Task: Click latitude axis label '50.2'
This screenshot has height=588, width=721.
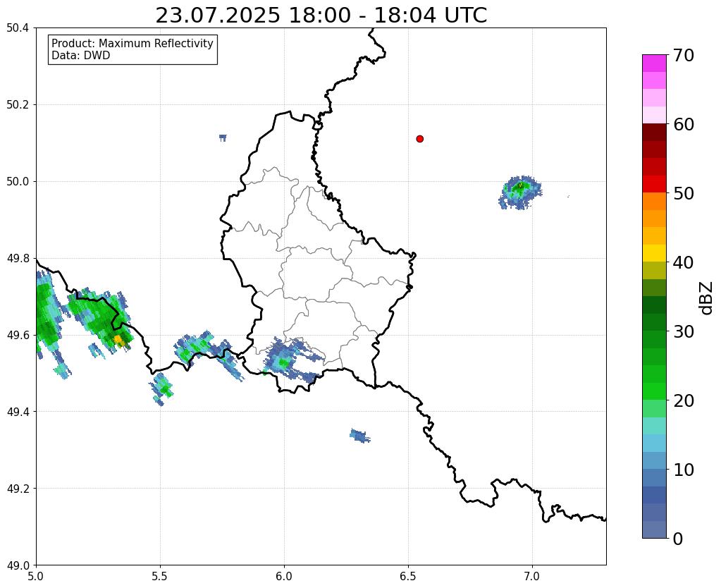Action: coord(18,105)
